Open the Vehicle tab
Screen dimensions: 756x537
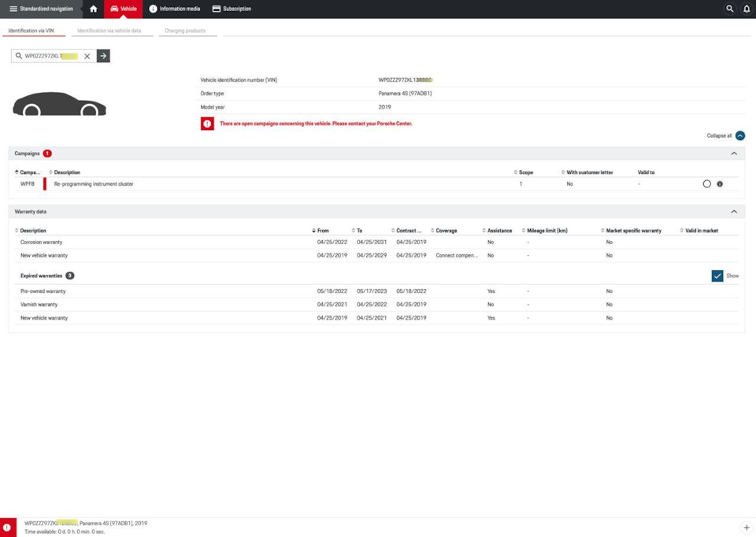tap(124, 9)
